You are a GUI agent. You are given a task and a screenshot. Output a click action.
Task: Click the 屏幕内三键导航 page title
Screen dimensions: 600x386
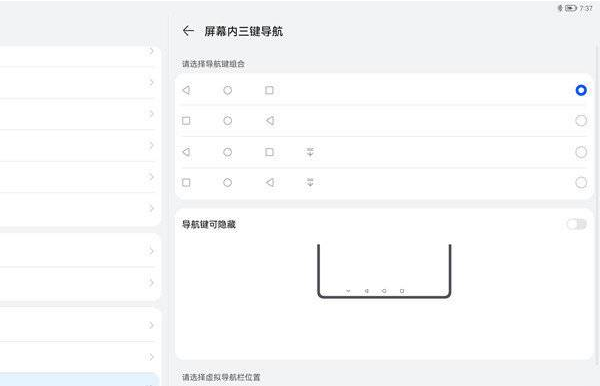point(244,31)
